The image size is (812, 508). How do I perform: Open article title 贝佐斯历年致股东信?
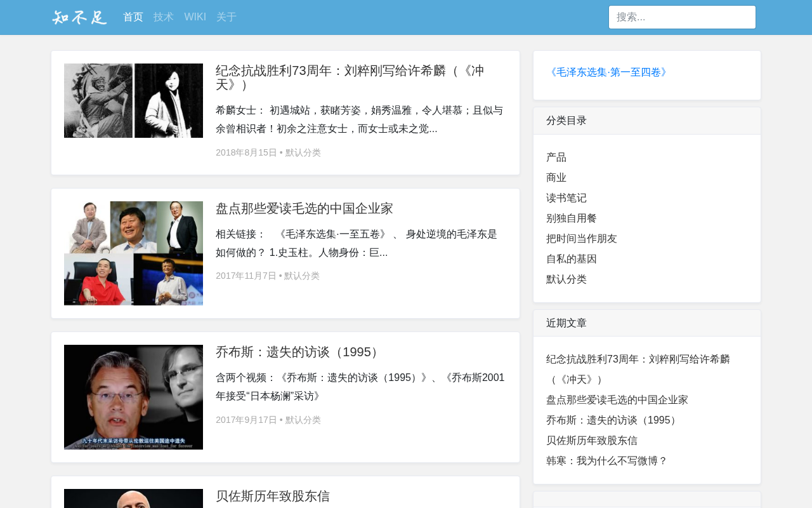click(273, 496)
